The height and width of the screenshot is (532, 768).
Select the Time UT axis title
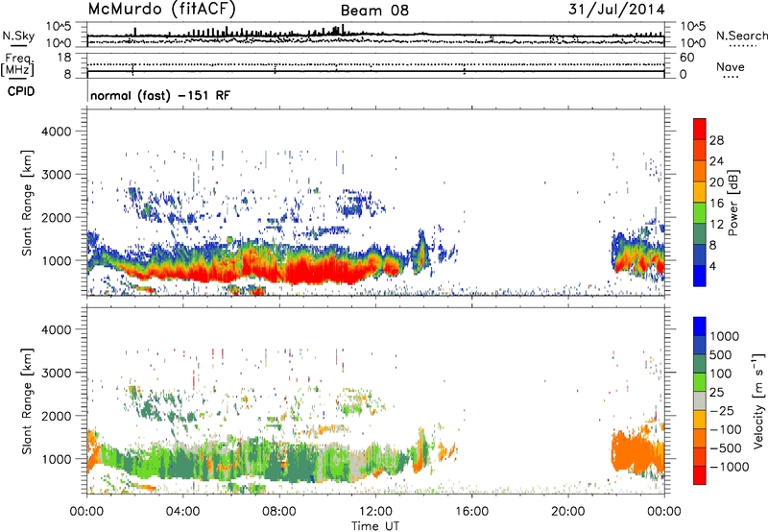pos(375,526)
